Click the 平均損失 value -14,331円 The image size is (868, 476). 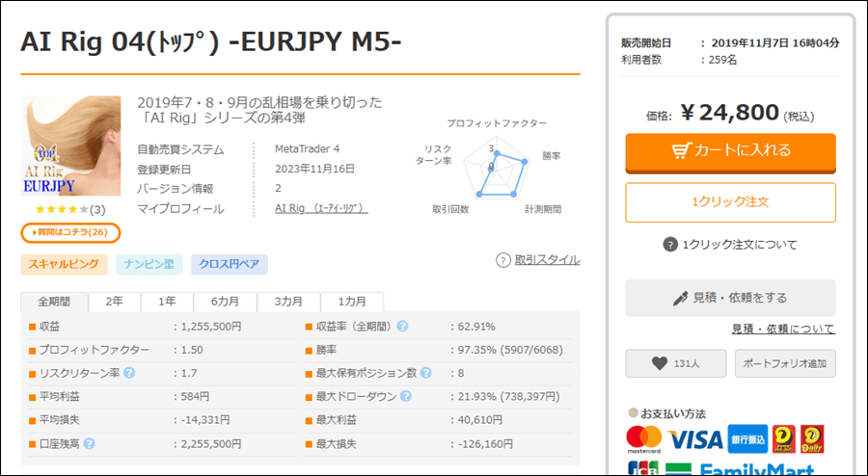point(204,419)
